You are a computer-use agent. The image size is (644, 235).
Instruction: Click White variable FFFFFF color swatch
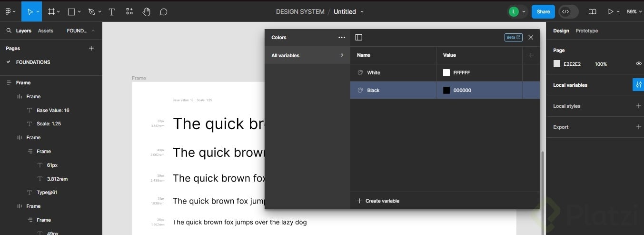click(446, 72)
